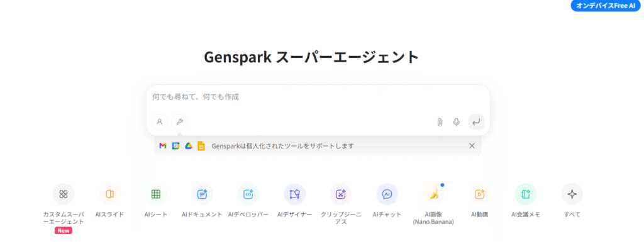Open the AI動画 video icon

480,194
